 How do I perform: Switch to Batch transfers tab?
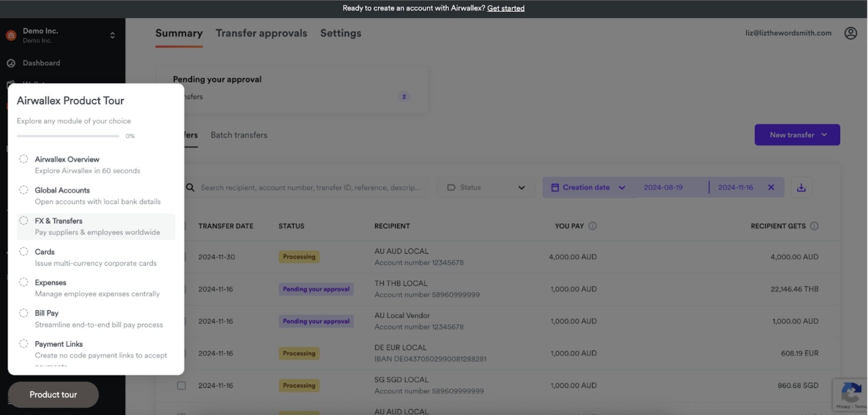(239, 135)
